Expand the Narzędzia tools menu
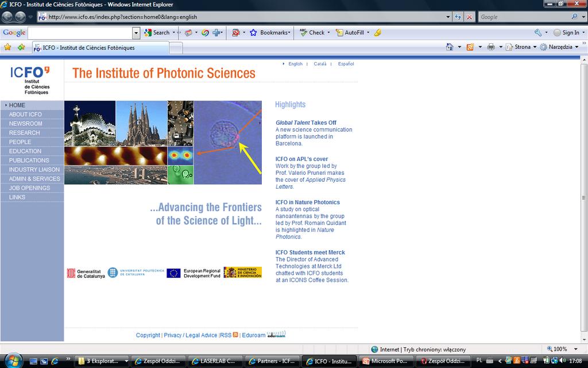 coord(577,47)
